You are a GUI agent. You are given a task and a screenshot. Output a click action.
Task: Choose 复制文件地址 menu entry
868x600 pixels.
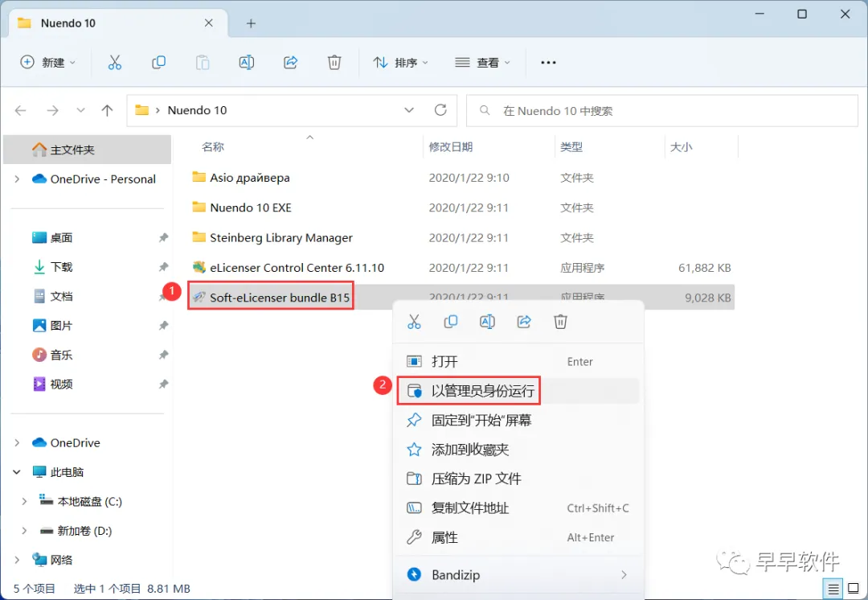coord(518,508)
